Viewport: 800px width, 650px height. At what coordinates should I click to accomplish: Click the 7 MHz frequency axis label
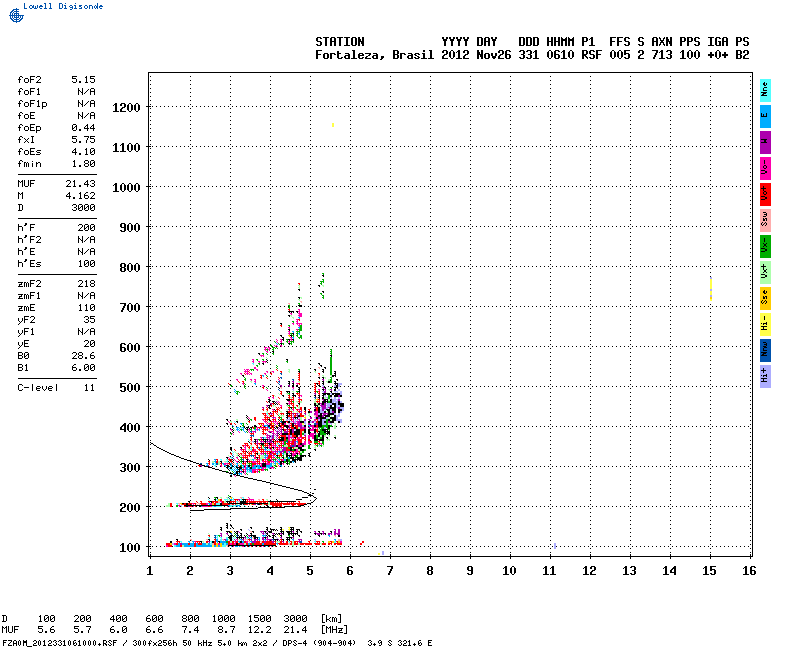tap(390, 571)
